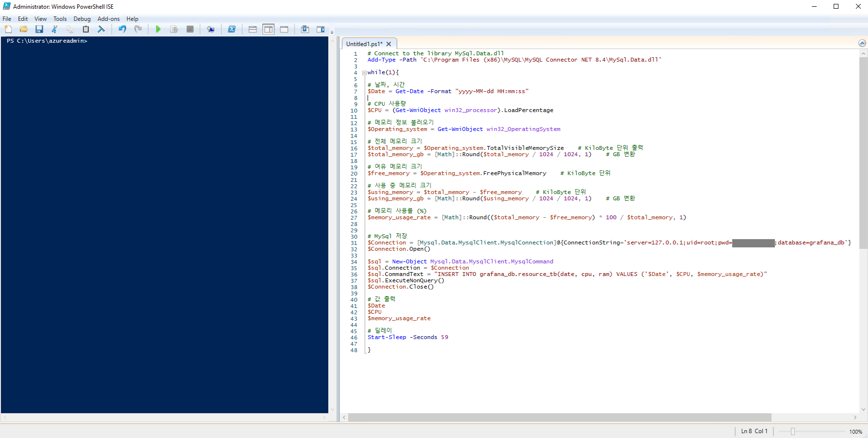Click the Start-Sleep -Seconds 59 line
This screenshot has height=438, width=868.
408,338
